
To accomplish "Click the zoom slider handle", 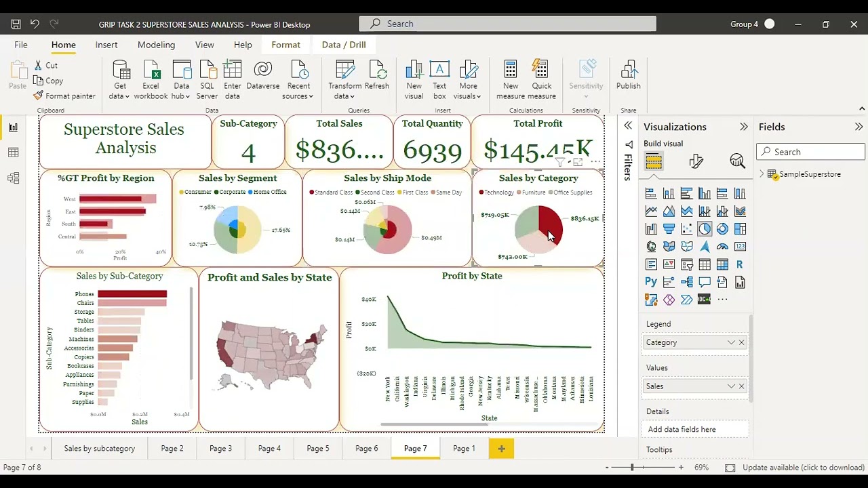I will (x=632, y=467).
